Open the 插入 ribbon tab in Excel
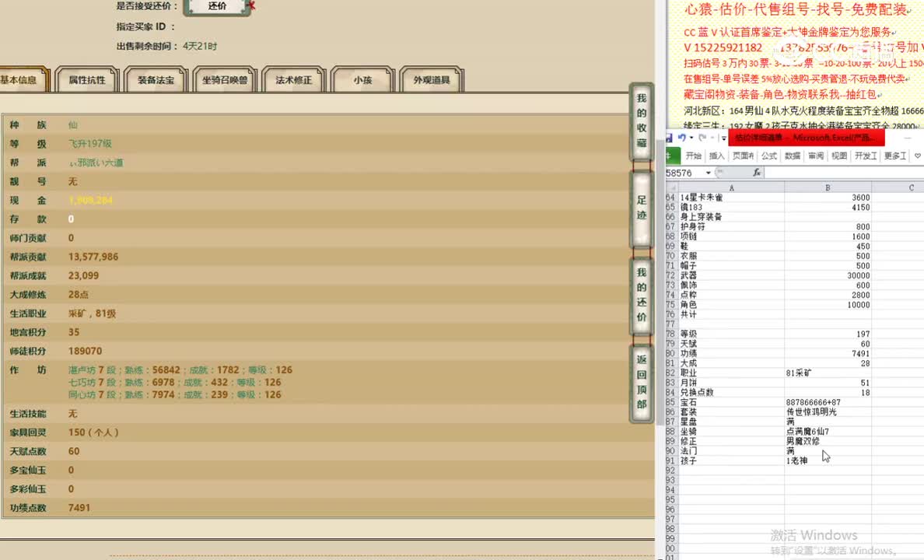 (x=716, y=156)
